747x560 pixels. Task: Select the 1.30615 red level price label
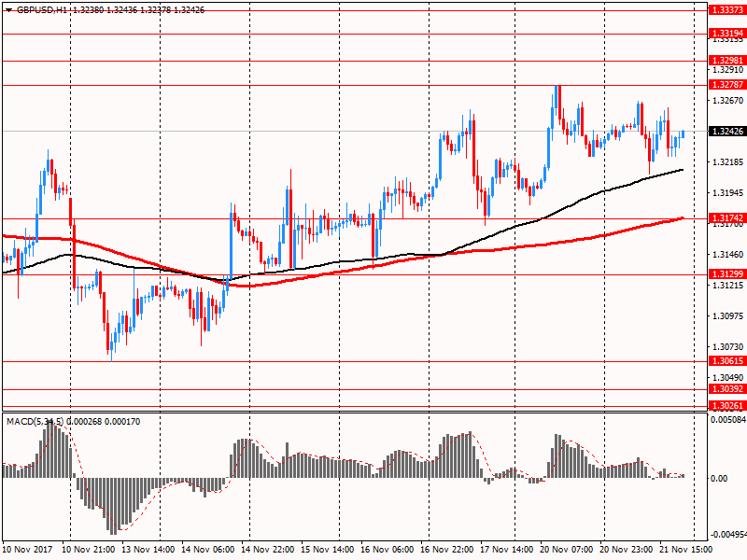click(x=726, y=361)
